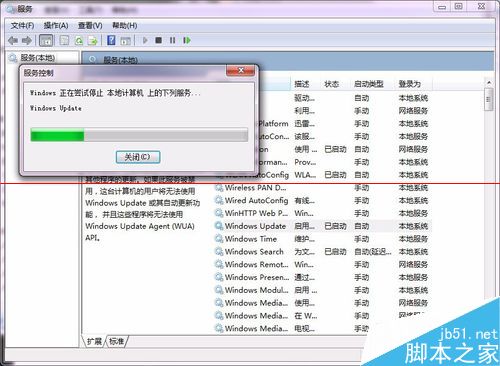Viewport: 500px width, 366px height.
Task: Select 服务(本地) in the console tree
Action: [38, 58]
